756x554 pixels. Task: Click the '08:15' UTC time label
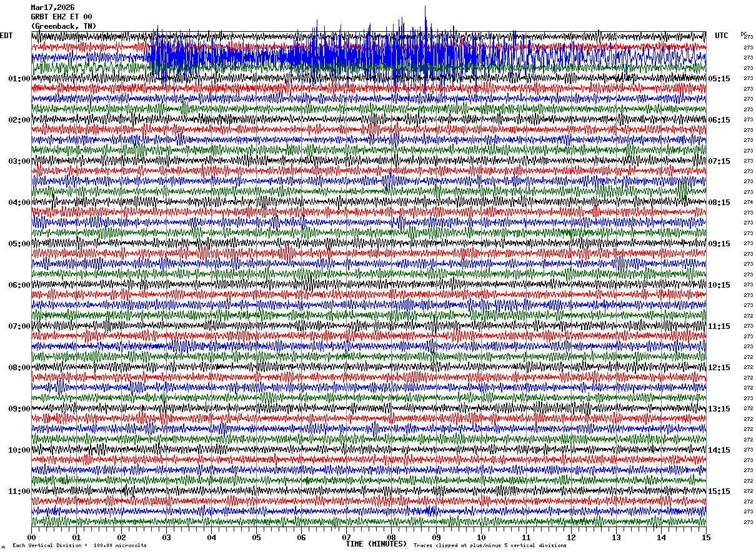pyautogui.click(x=719, y=203)
